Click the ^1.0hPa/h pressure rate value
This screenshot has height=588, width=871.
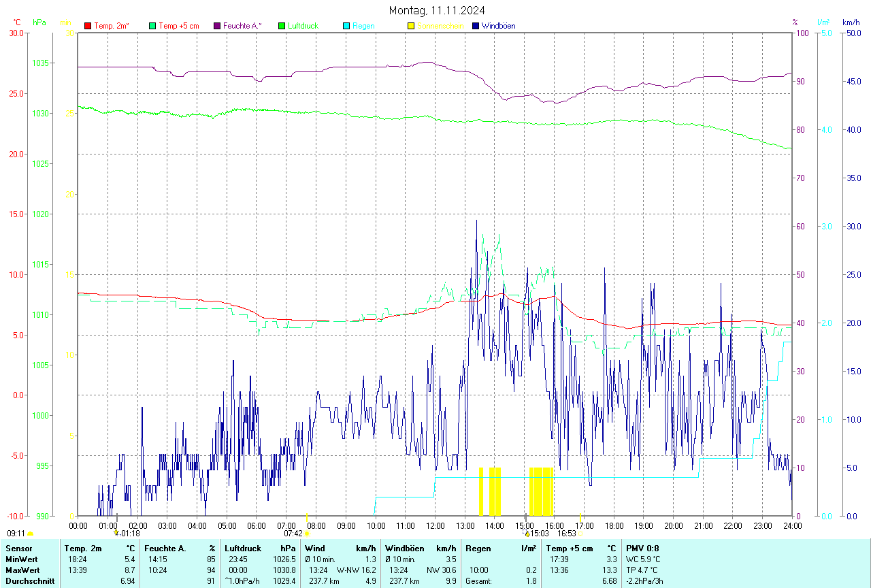point(242,581)
